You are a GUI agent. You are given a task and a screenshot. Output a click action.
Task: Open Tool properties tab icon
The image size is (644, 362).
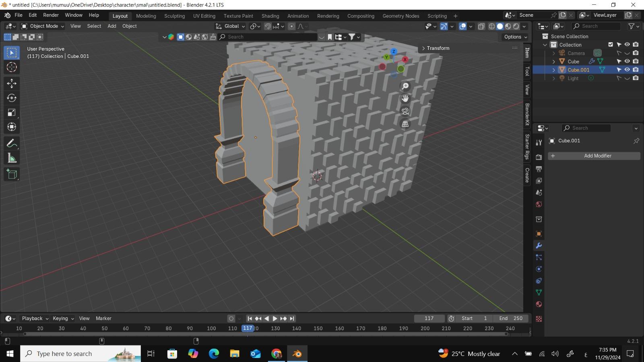pos(539,142)
